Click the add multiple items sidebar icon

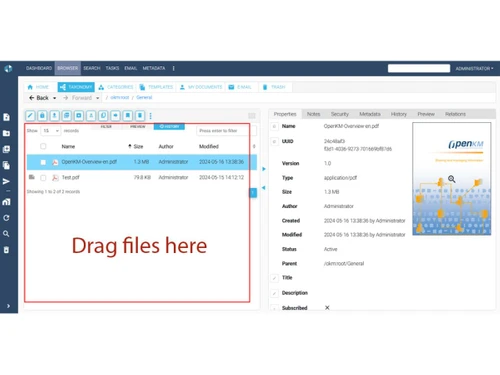[x=6, y=149]
